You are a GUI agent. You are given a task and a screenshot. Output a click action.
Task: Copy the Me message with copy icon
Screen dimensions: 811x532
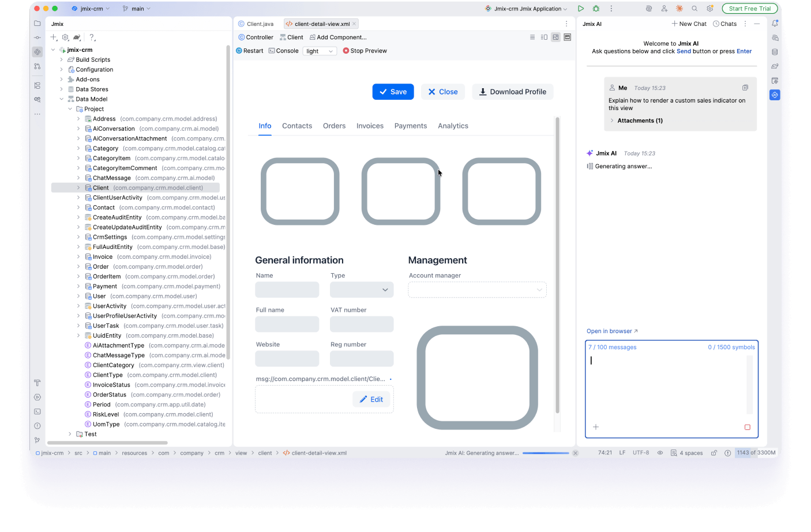coord(745,88)
